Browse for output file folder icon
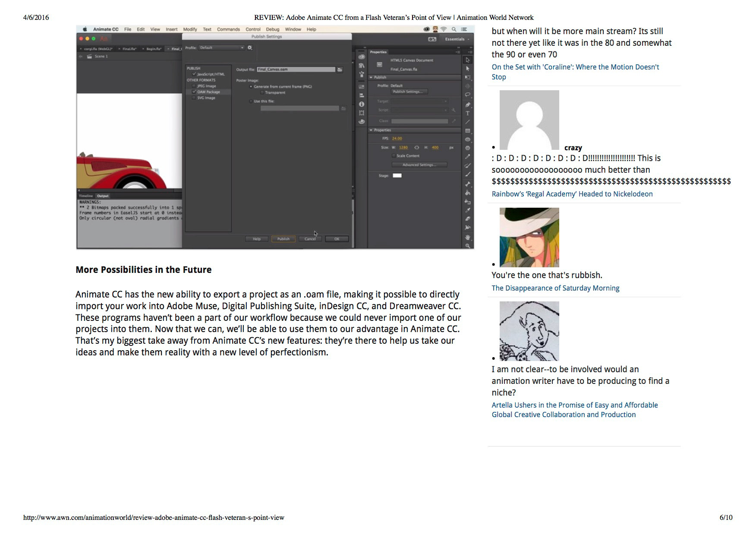 (x=340, y=70)
